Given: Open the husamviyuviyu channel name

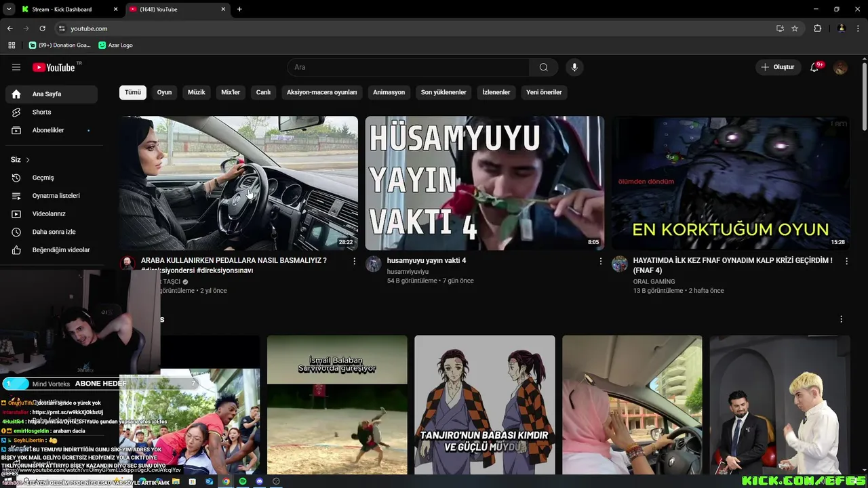Looking at the screenshot, I should pyautogui.click(x=408, y=271).
